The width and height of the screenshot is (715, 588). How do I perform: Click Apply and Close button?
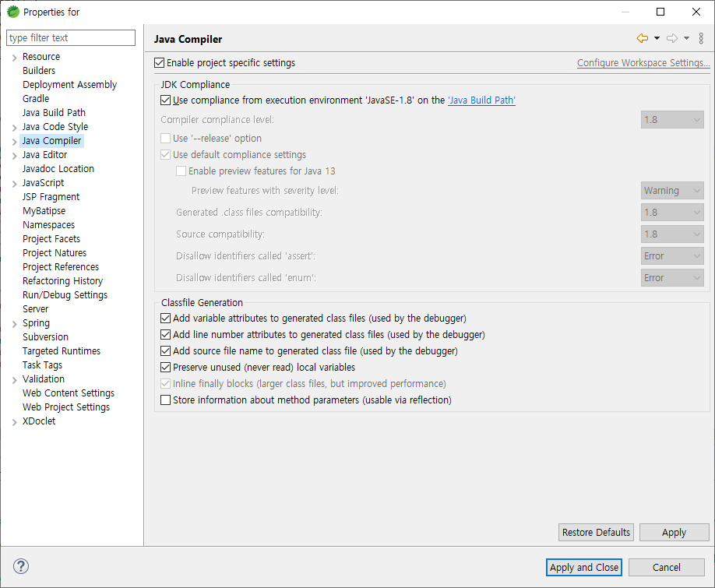584,568
